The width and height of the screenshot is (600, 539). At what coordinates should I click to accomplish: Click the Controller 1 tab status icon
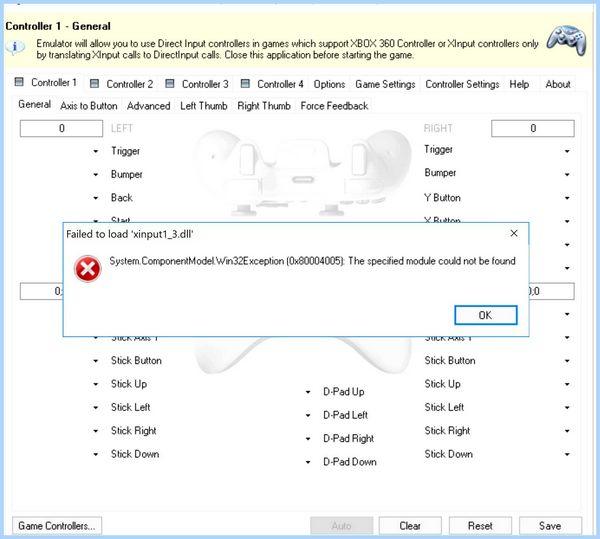pos(19,82)
